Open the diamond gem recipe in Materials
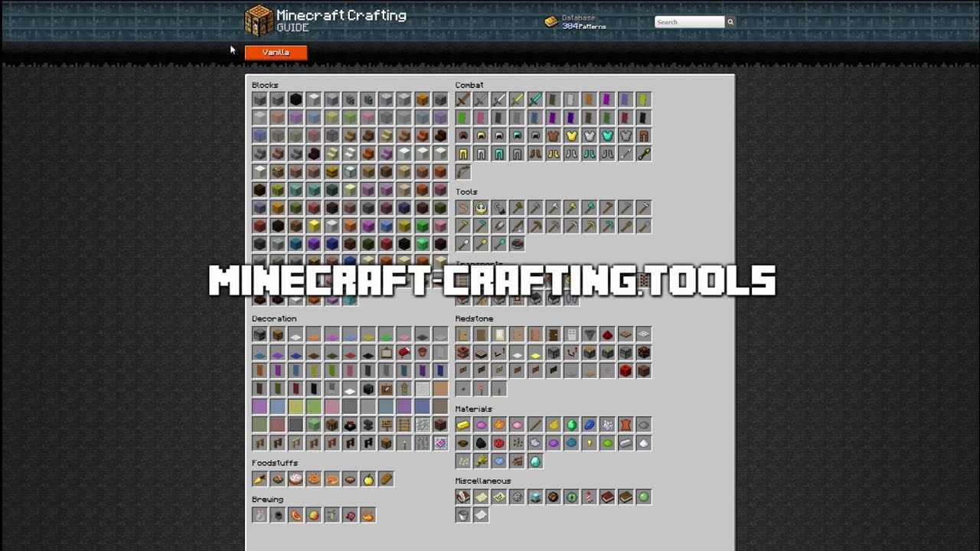 tap(535, 461)
